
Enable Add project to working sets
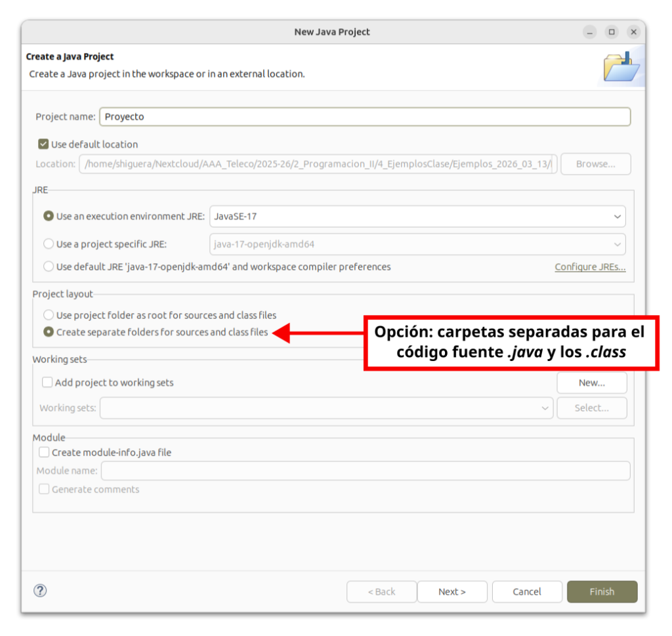47,382
